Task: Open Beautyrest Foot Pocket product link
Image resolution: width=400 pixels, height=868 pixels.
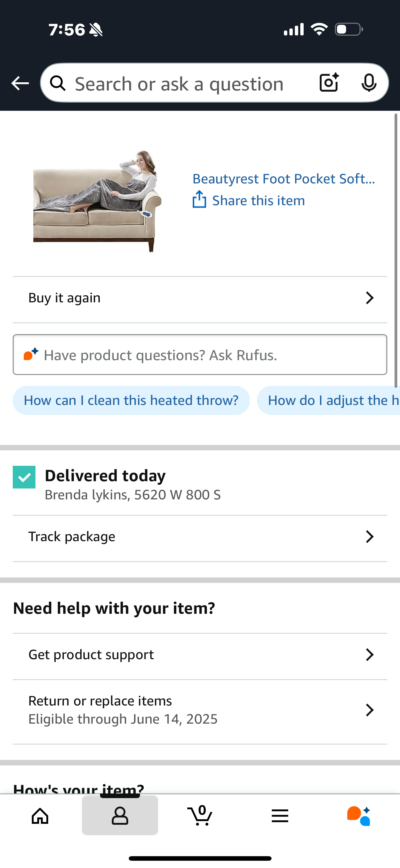Action: (284, 179)
